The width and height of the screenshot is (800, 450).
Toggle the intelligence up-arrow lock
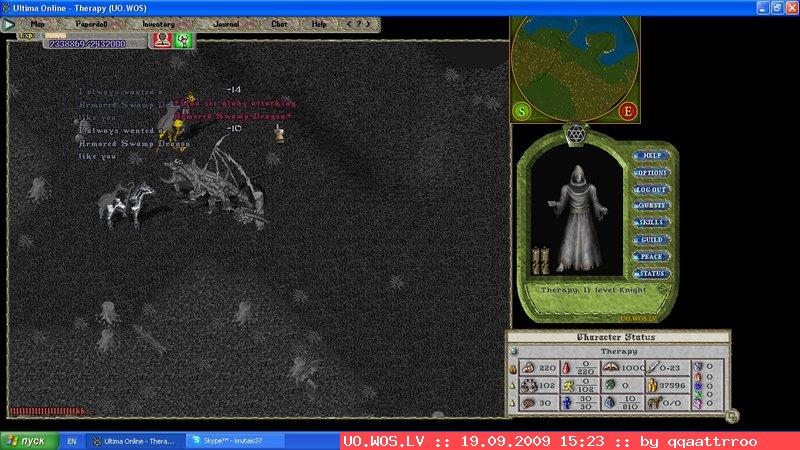[x=513, y=403]
